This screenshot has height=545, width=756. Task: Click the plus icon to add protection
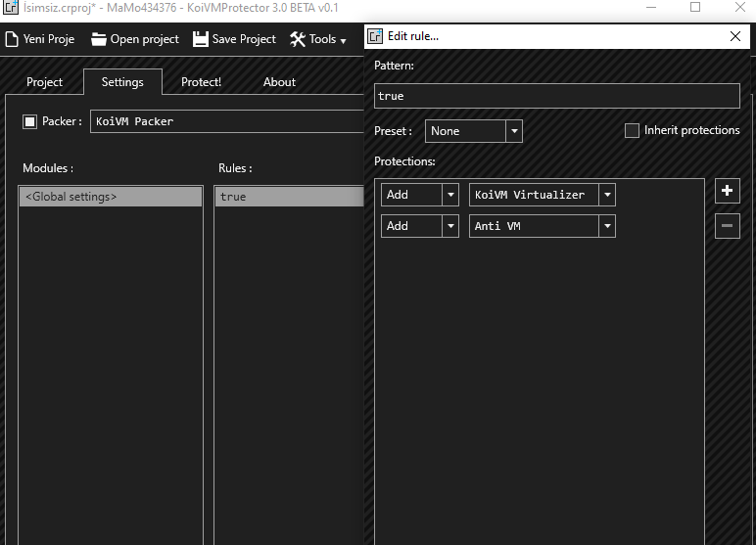[x=727, y=191]
